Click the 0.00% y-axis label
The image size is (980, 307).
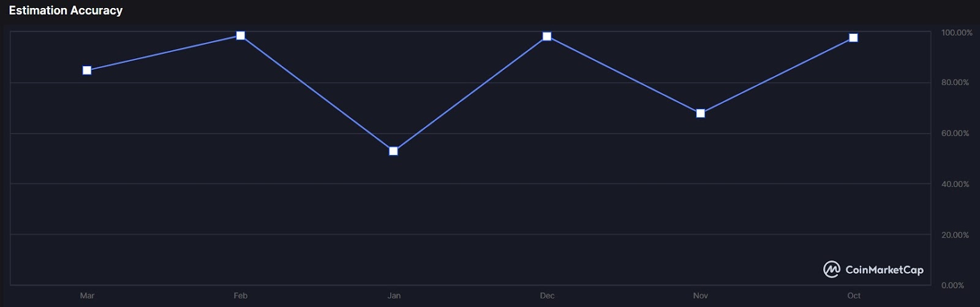pyautogui.click(x=952, y=285)
